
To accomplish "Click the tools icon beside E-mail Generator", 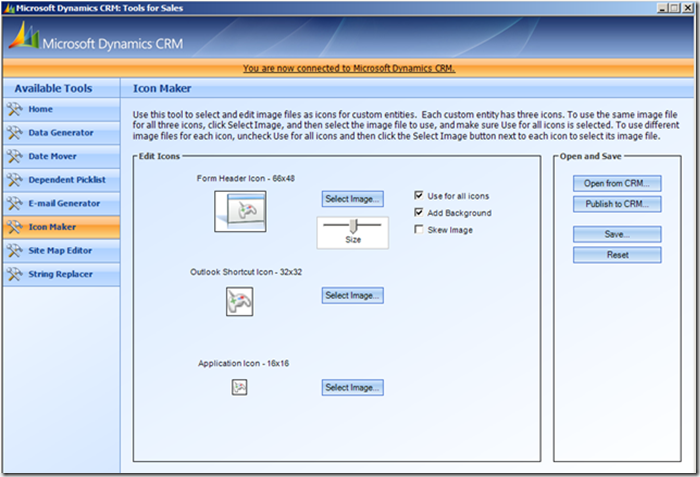I will tap(15, 203).
